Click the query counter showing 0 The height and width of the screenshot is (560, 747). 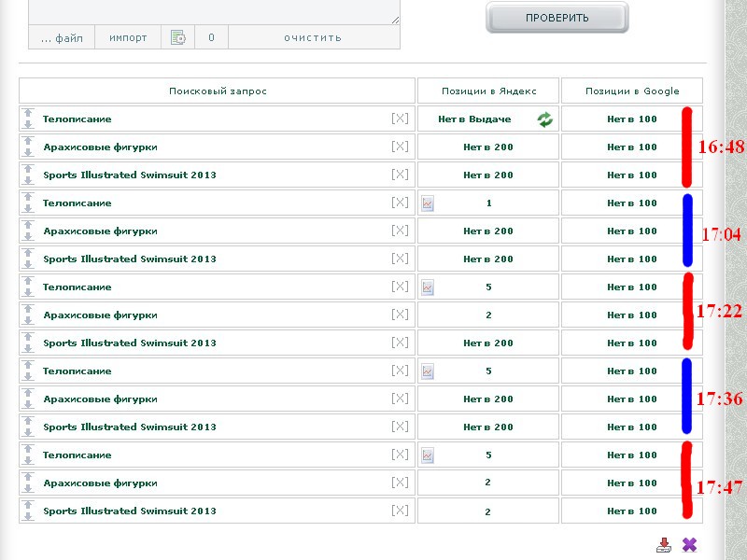212,37
